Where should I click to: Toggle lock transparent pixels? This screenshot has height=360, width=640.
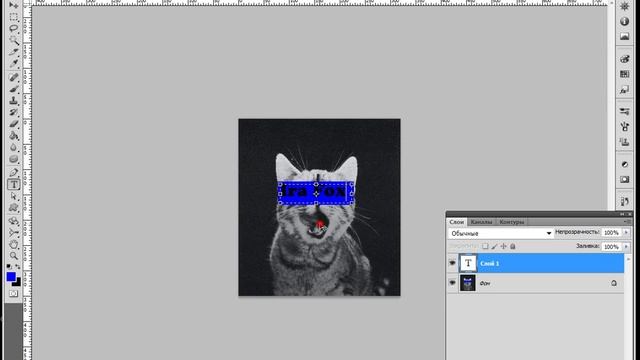[485, 246]
